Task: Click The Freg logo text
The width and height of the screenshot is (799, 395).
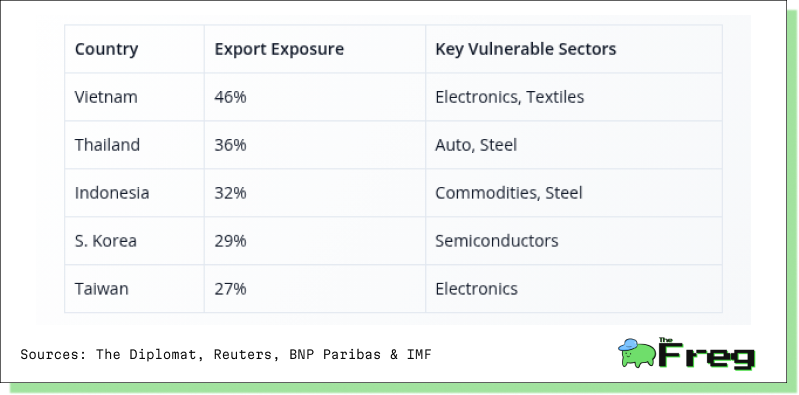Action: (706, 354)
